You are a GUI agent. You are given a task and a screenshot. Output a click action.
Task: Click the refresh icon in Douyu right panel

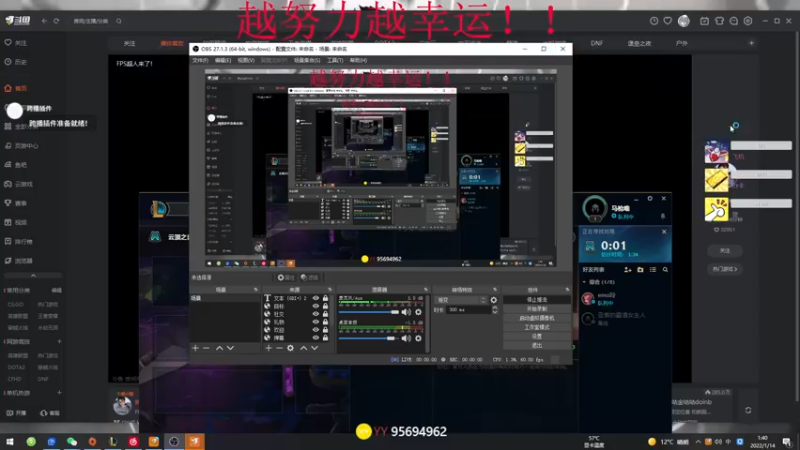pyautogui.click(x=748, y=410)
